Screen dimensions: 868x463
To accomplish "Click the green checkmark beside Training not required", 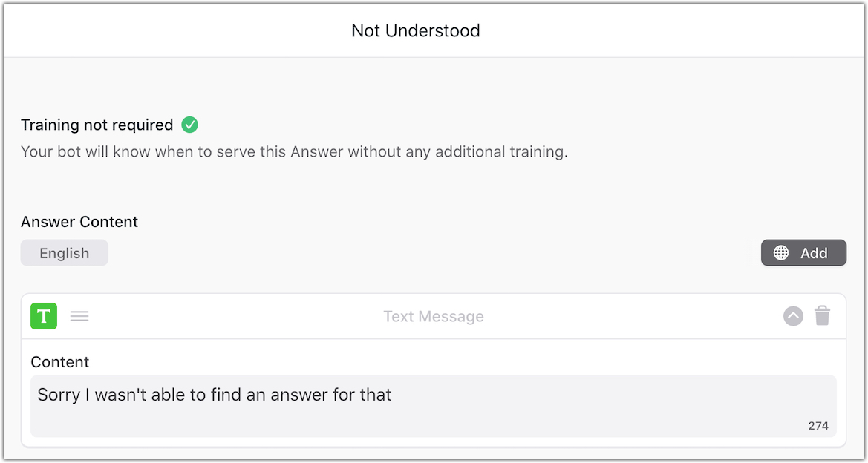I will click(x=190, y=125).
